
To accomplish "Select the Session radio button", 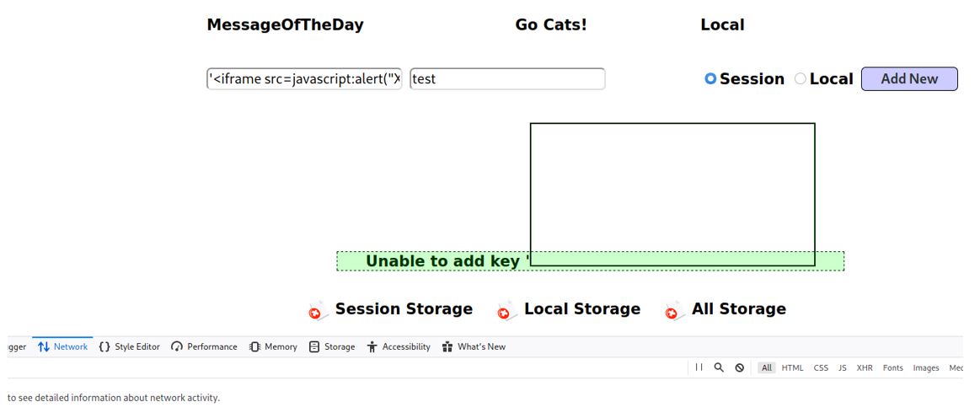I will pyautogui.click(x=710, y=79).
